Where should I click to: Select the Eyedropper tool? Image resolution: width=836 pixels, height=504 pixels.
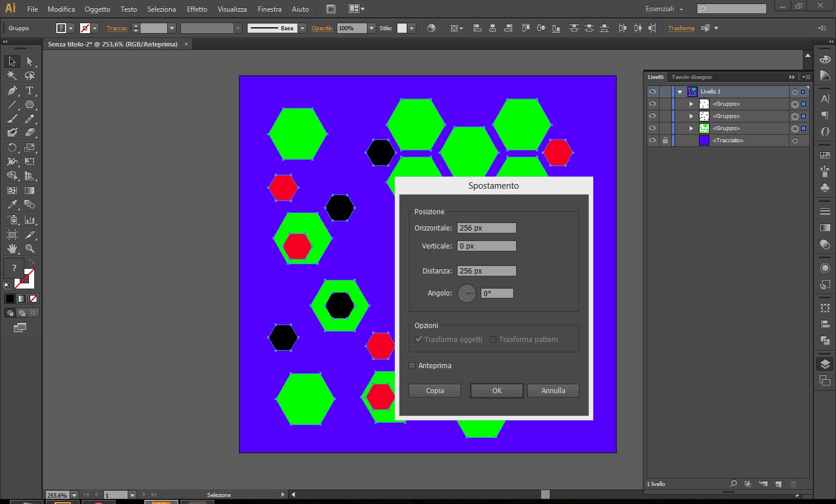[12, 204]
